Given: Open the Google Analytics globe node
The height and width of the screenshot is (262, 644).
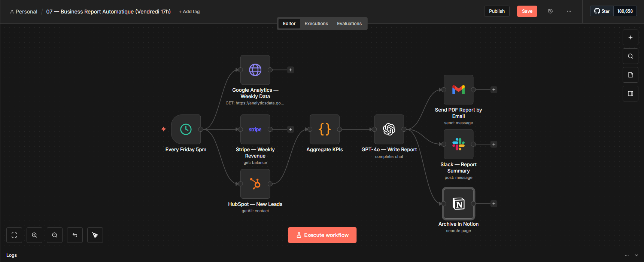Looking at the screenshot, I should [x=255, y=70].
